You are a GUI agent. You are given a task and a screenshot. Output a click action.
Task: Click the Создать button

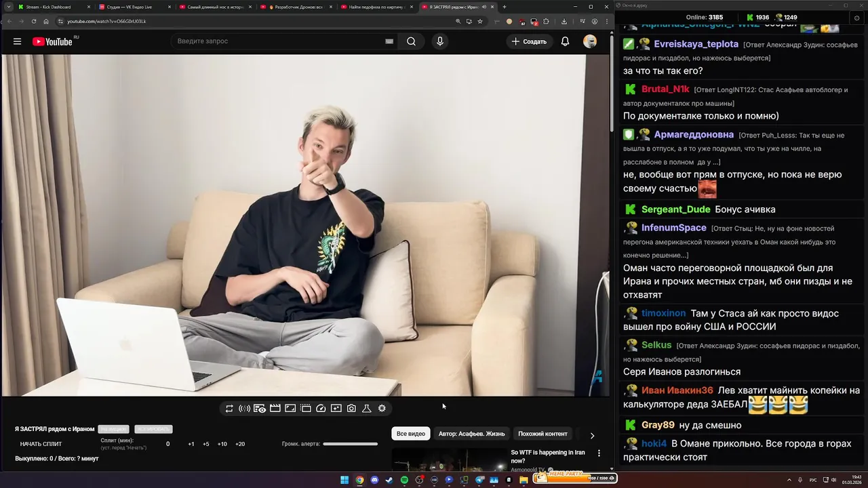click(529, 41)
